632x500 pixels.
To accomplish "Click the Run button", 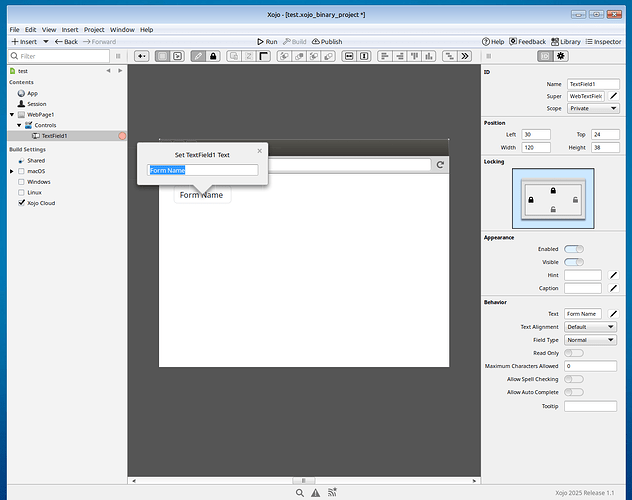I will tap(267, 41).
